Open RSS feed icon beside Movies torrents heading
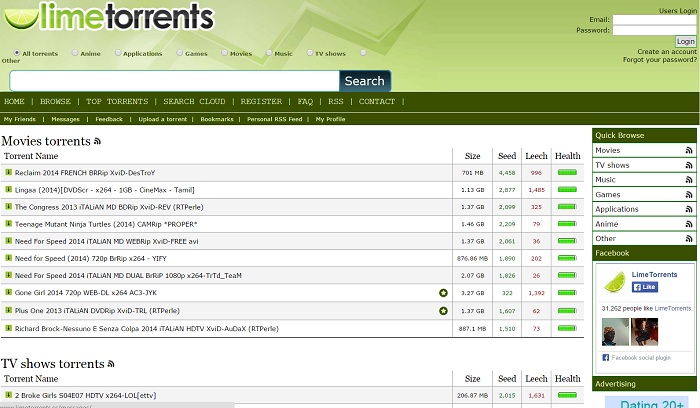Viewport: 700px width, 408px height. point(97,142)
